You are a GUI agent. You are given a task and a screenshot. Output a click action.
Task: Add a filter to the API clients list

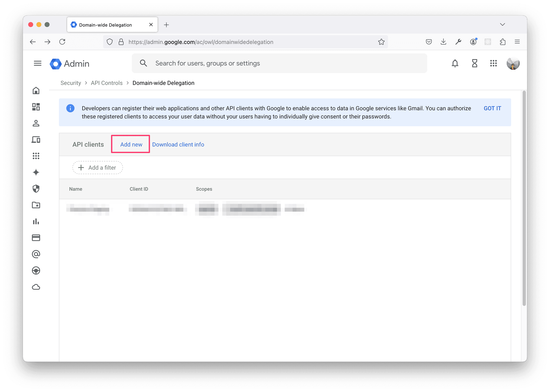[97, 167]
